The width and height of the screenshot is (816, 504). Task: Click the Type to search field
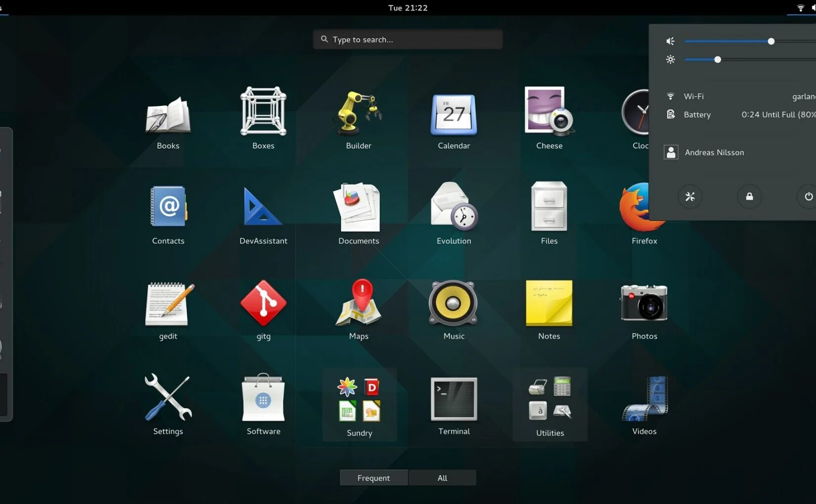pos(408,39)
